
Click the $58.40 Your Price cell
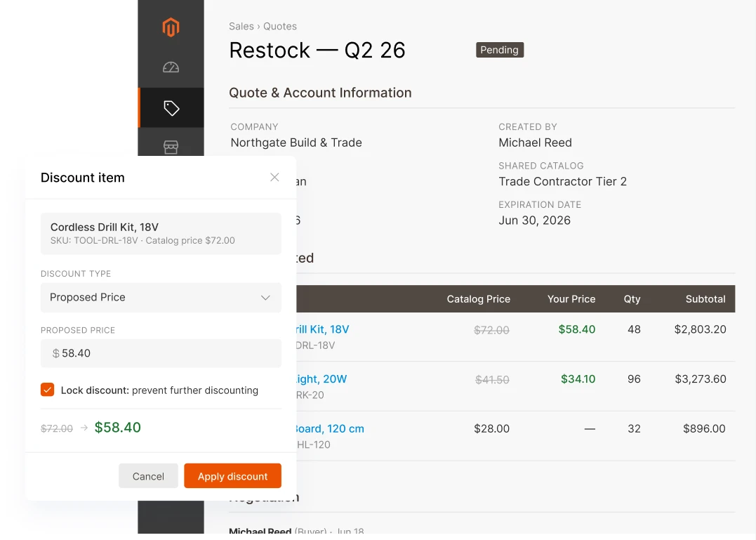coord(576,329)
